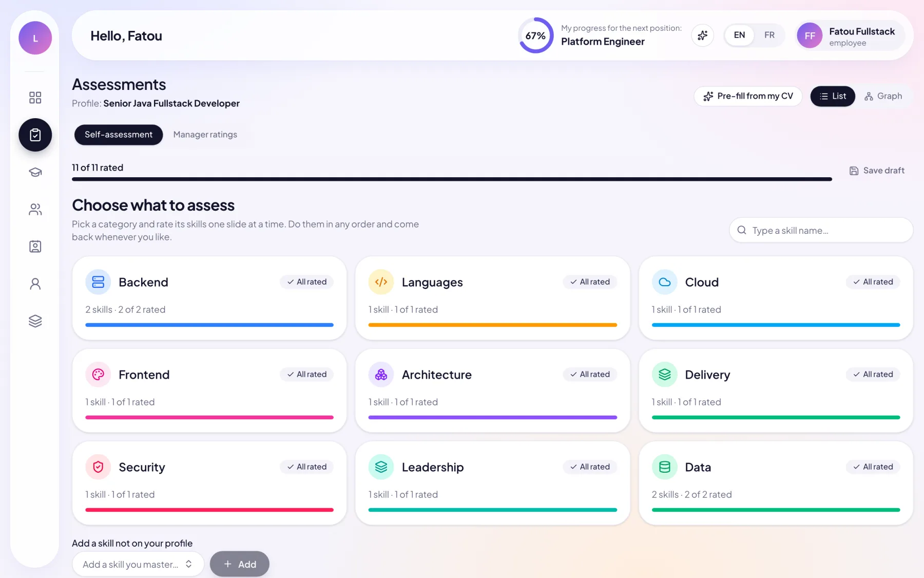Open the graduation cap learning icon
Viewport: 924px width, 578px height.
point(35,172)
